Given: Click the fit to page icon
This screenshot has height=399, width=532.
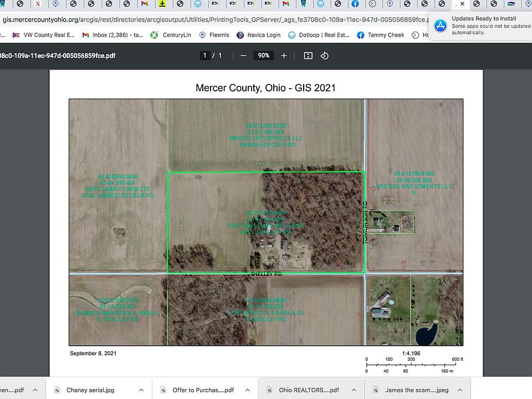Looking at the screenshot, I should click(x=308, y=55).
